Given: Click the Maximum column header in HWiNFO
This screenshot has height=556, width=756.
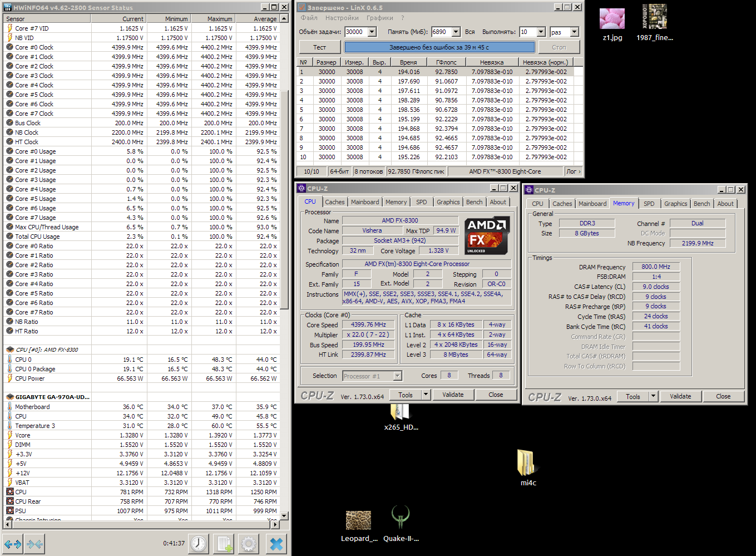Looking at the screenshot, I should pyautogui.click(x=213, y=19).
